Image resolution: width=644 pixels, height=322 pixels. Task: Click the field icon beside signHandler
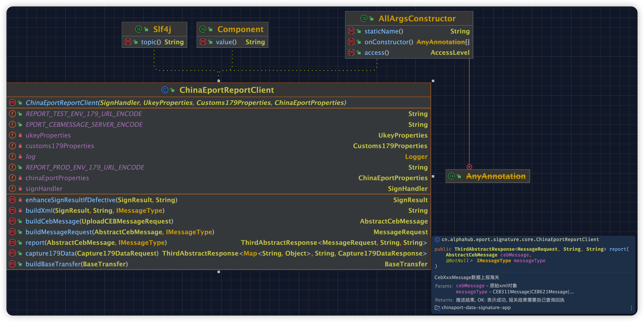[12, 189]
